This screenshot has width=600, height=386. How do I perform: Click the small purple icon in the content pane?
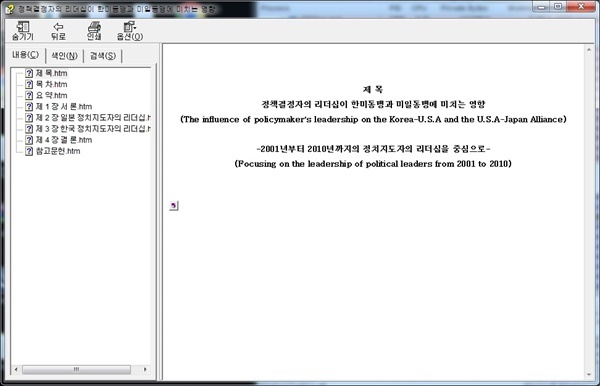coord(173,205)
